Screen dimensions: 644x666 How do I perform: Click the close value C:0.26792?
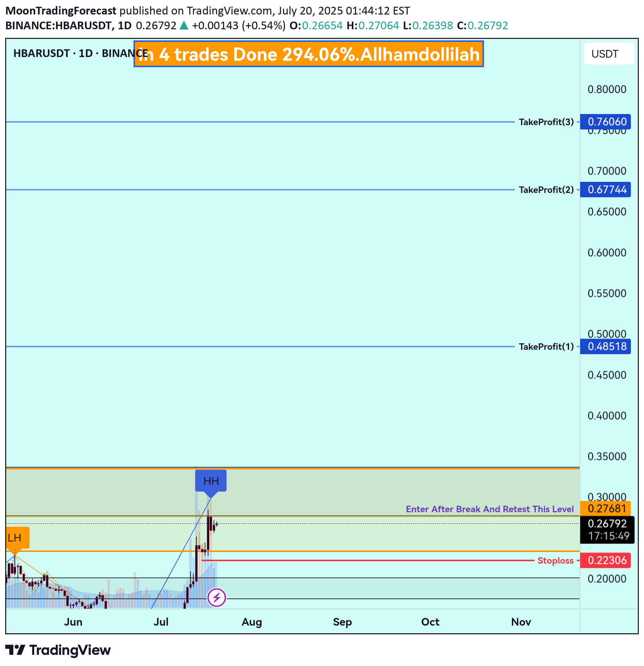click(482, 26)
